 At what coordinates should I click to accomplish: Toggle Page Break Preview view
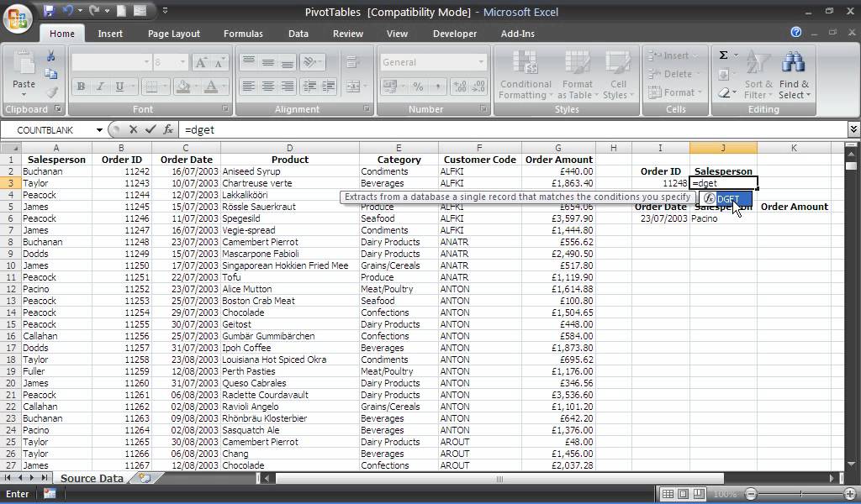pos(698,494)
